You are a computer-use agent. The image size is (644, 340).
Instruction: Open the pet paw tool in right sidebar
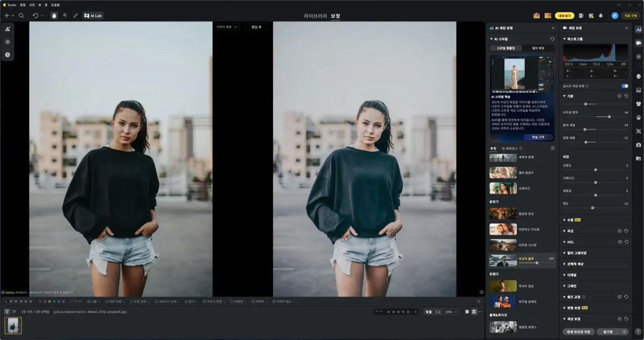pos(638,117)
